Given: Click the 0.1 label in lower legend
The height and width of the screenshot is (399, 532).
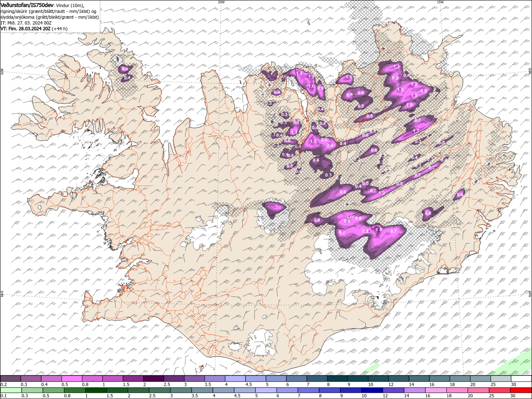Looking at the screenshot, I should pyautogui.click(x=3, y=396).
